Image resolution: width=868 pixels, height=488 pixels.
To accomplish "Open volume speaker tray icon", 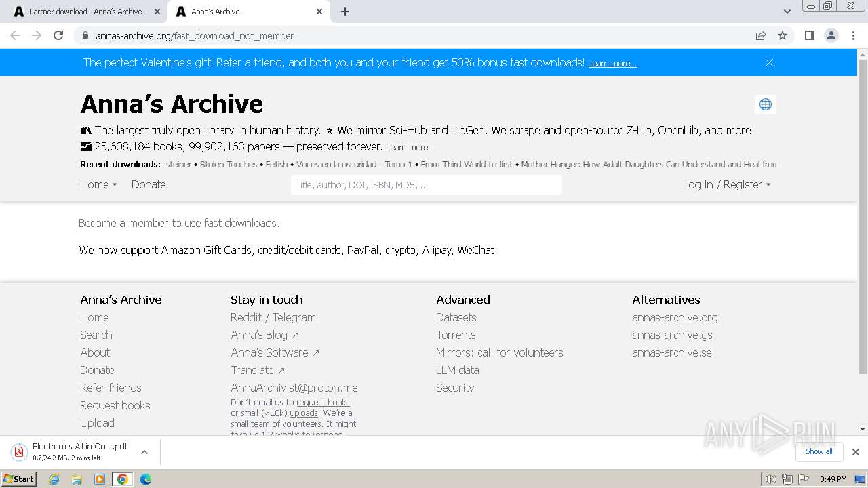I will click(x=770, y=479).
